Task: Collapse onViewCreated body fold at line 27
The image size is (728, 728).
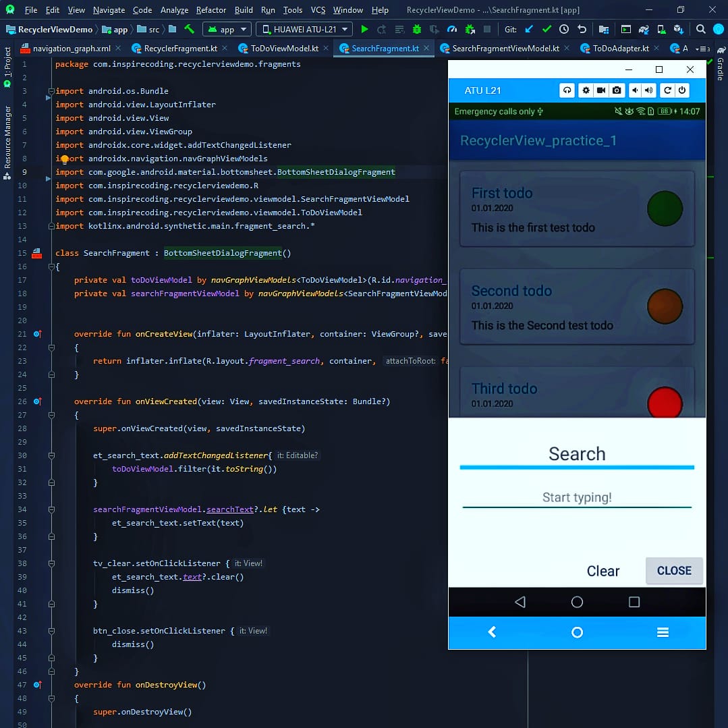Action: 51,415
